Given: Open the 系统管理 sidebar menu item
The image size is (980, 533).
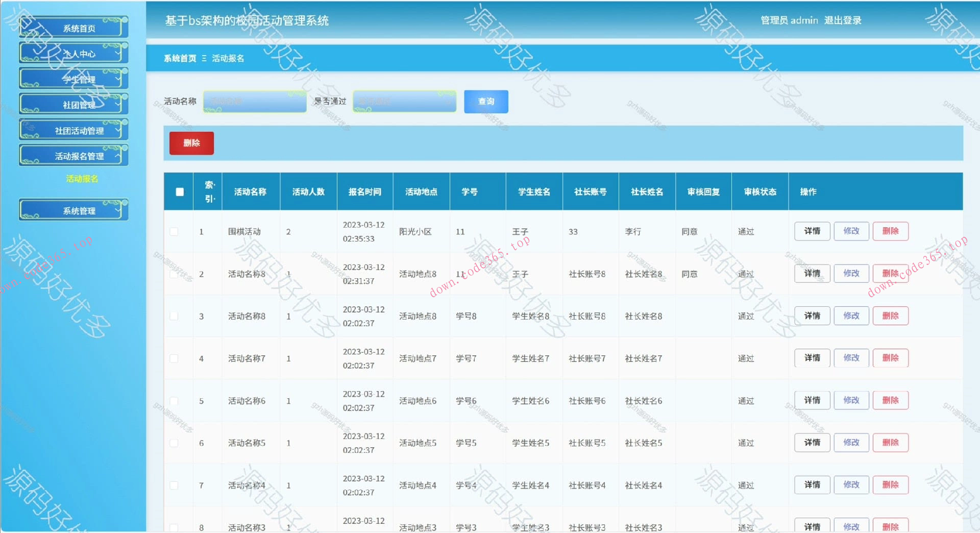Looking at the screenshot, I should (x=73, y=209).
